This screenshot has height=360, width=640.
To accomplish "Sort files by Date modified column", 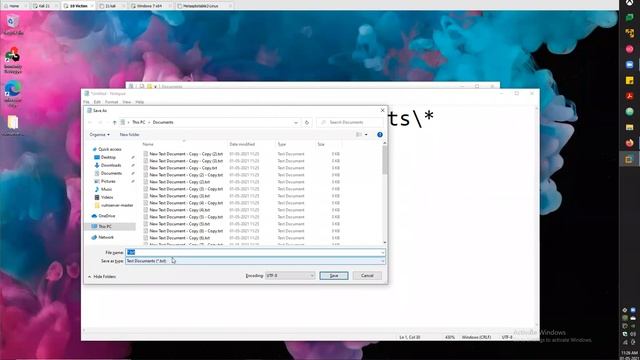I will [251, 144].
